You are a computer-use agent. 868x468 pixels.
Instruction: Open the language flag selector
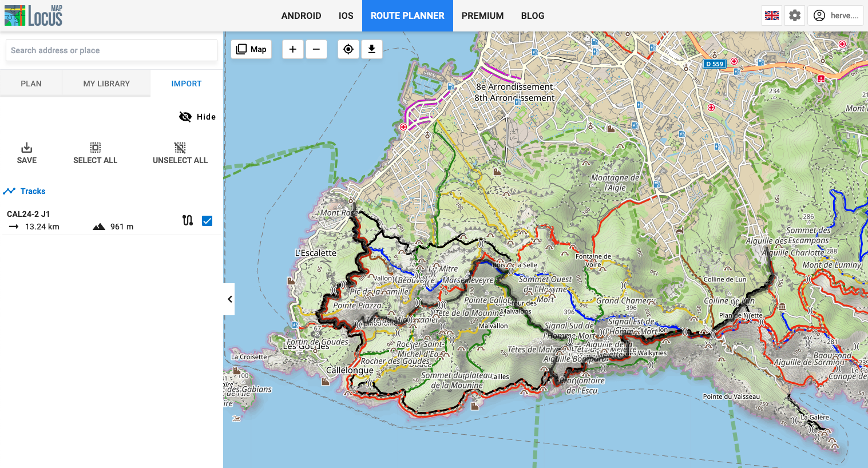coord(772,15)
